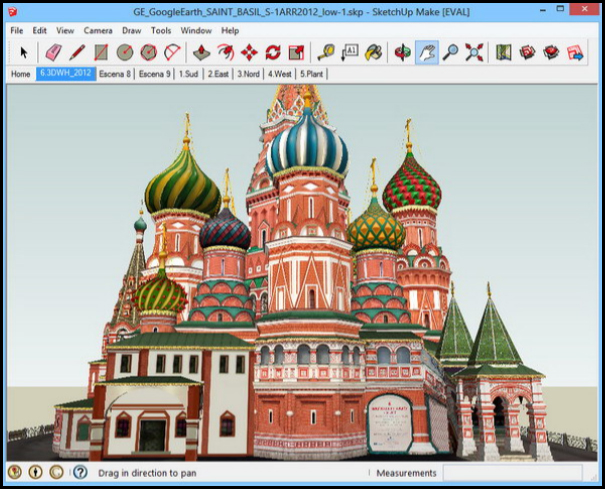Click the Zoom Extents tool
Screen dimensions: 605x489
coord(474,52)
